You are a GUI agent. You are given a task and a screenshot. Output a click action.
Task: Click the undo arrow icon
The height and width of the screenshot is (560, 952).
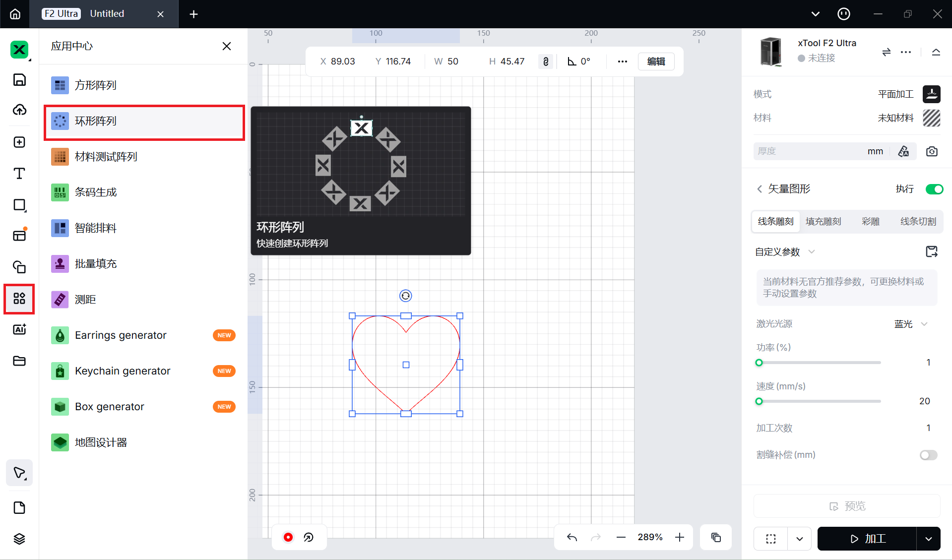(x=572, y=537)
